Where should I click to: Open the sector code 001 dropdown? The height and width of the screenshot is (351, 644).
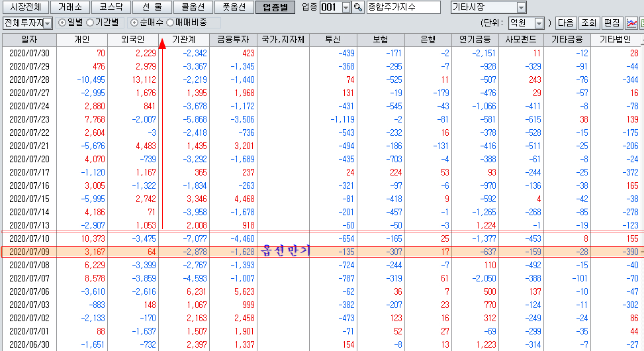[x=346, y=8]
